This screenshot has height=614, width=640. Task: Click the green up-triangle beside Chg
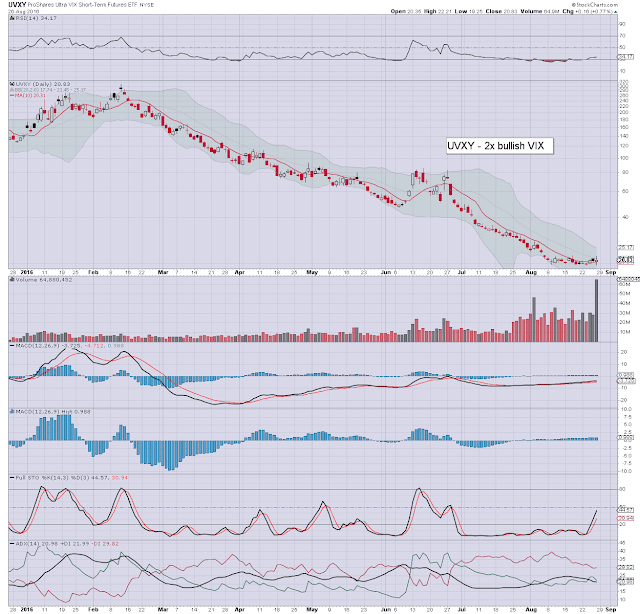pos(615,11)
